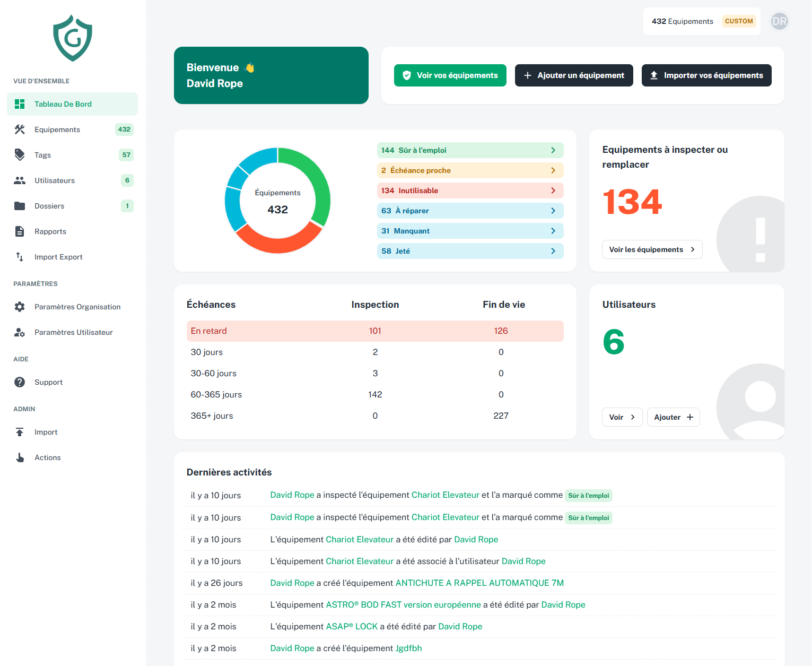The height and width of the screenshot is (666, 812).
Task: Click the Voir les équipements button
Action: (652, 249)
